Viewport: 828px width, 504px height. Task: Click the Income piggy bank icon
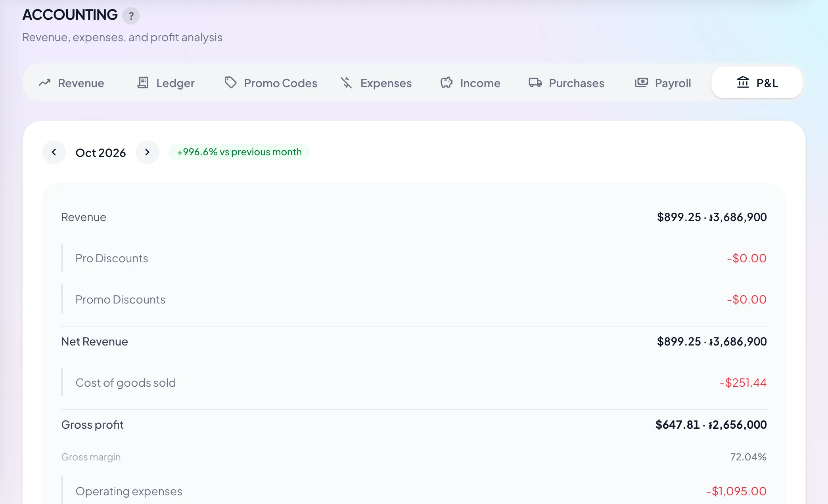(447, 83)
